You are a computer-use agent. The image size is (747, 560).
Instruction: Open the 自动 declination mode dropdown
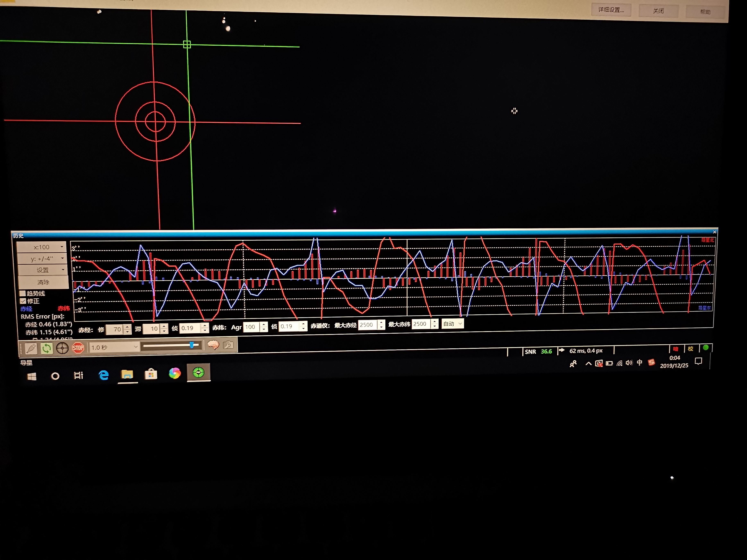[453, 324]
